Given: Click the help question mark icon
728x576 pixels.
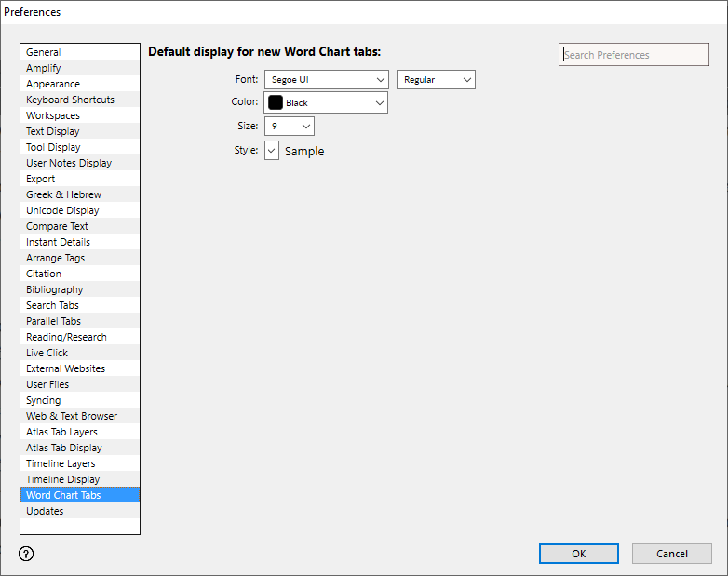Looking at the screenshot, I should (x=26, y=554).
